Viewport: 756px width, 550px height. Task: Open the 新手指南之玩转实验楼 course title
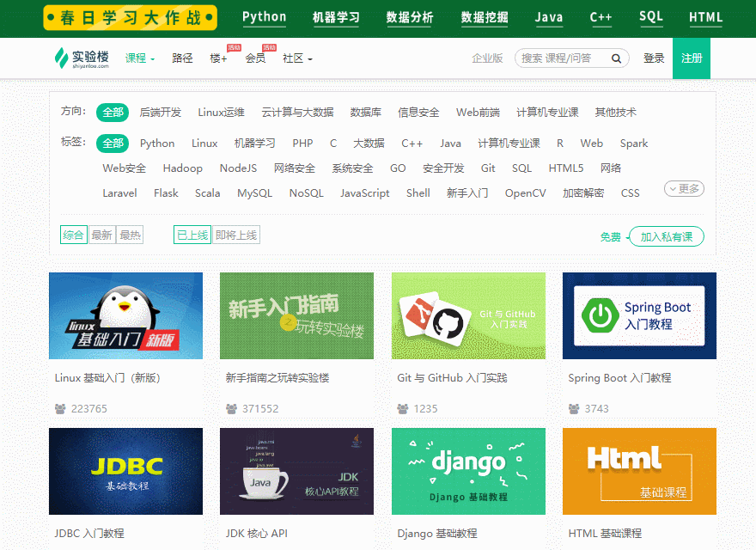(277, 378)
